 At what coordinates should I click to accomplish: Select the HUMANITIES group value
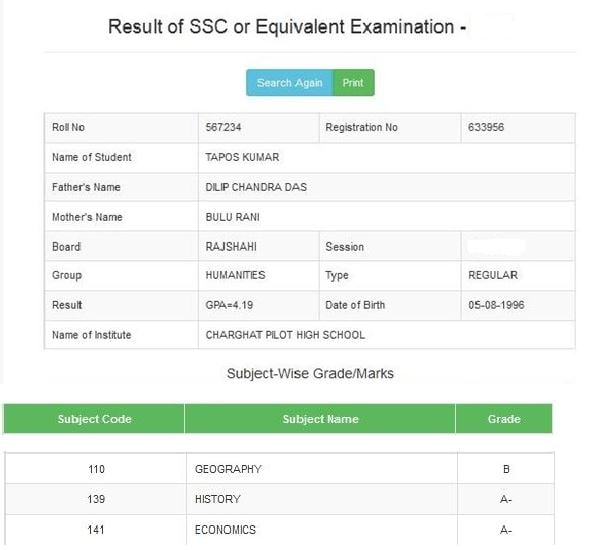tap(235, 275)
